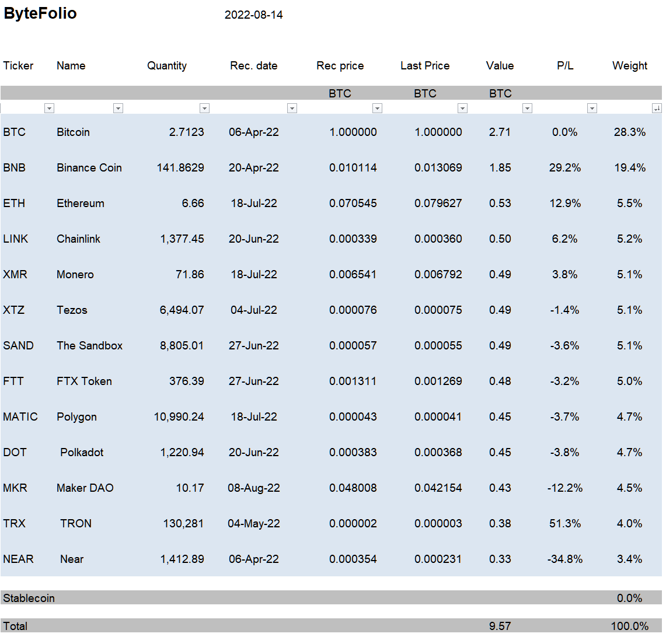The width and height of the screenshot is (666, 644).
Task: Select the Bitcoin name cell
Action: point(73,132)
